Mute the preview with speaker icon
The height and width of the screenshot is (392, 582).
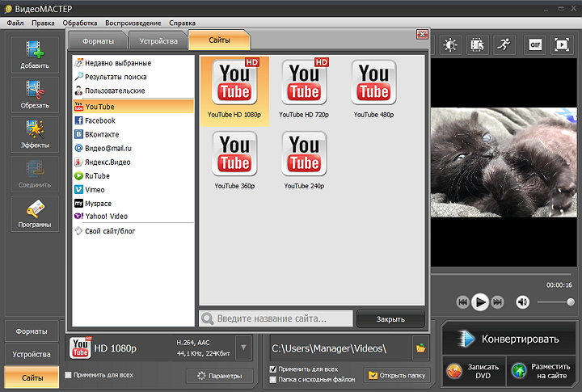pyautogui.click(x=522, y=301)
